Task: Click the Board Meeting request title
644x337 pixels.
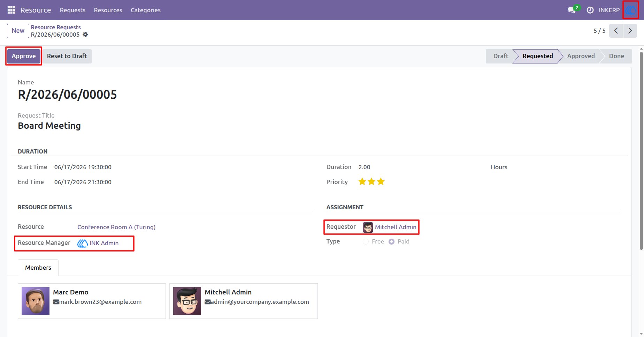Action: [49, 126]
